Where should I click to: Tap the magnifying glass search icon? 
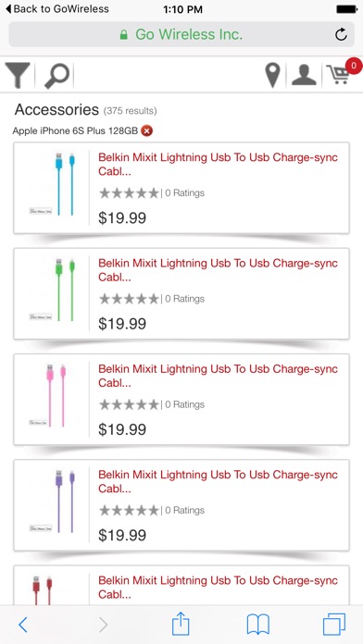pyautogui.click(x=56, y=76)
